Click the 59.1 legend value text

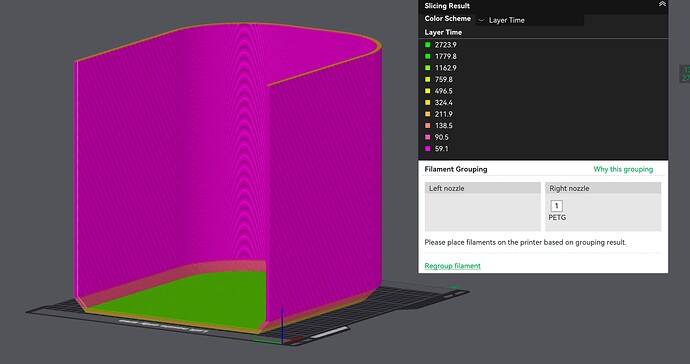[441, 149]
